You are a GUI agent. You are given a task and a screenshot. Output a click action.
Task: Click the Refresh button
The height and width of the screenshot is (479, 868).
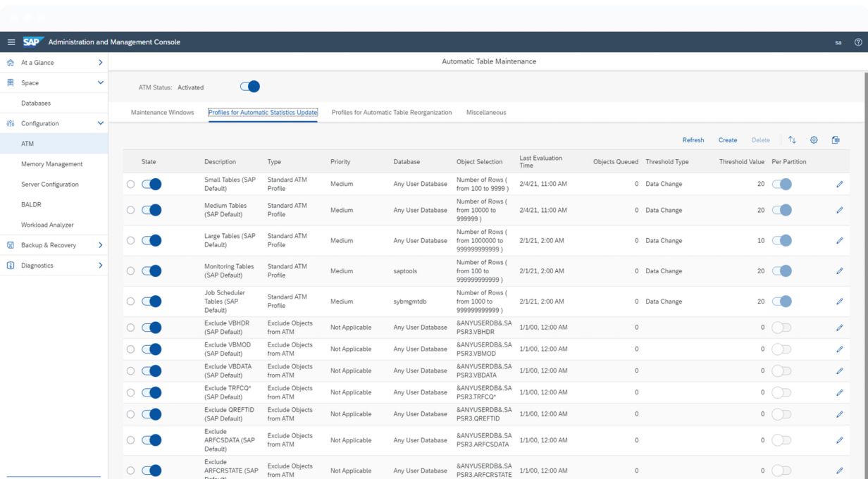693,140
